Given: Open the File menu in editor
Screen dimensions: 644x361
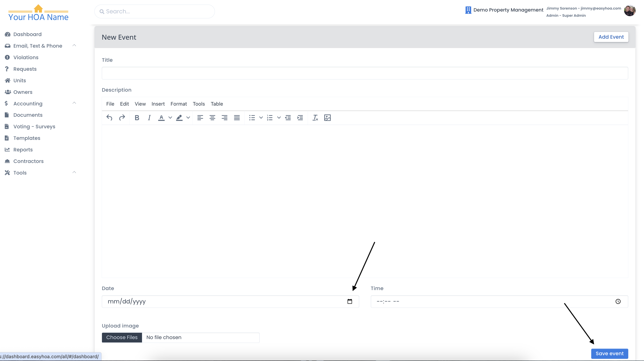Looking at the screenshot, I should 110,104.
